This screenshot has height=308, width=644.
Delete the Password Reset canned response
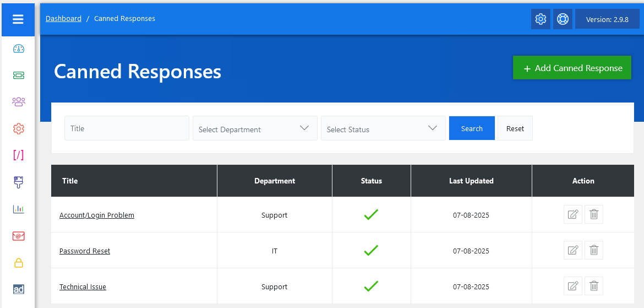point(593,250)
